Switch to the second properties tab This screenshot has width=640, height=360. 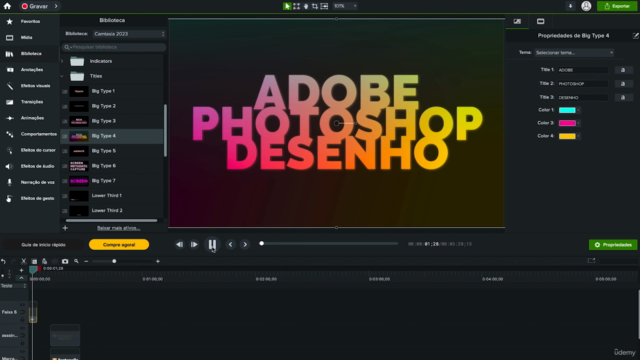(x=540, y=21)
